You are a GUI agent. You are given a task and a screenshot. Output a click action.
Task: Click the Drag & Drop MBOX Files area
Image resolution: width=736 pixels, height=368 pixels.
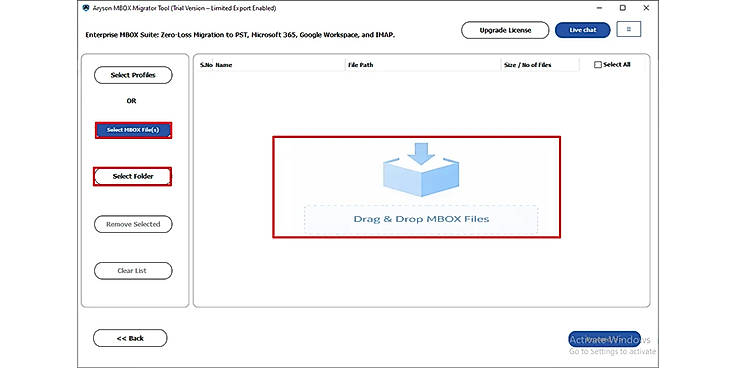point(421,219)
